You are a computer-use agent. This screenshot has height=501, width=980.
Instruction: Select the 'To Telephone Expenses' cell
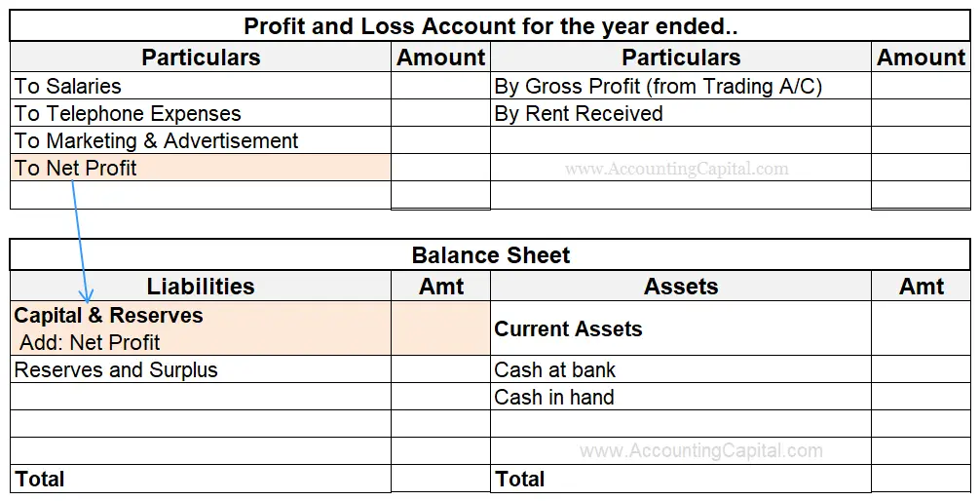[x=128, y=114]
